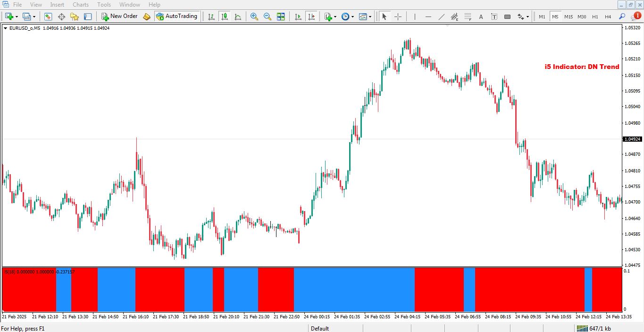The width and height of the screenshot is (644, 332).
Task: Open the notifications bubble showing 1
Action: click(x=636, y=17)
